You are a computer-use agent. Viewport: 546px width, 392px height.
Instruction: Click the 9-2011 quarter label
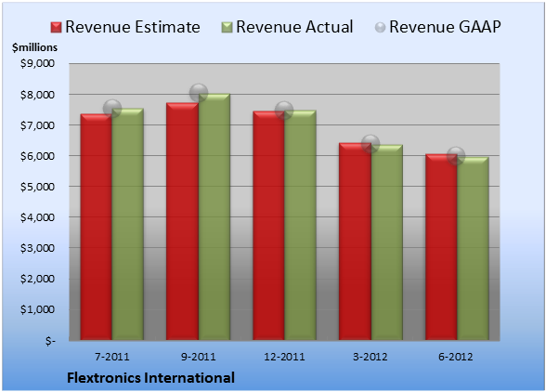[x=199, y=357]
